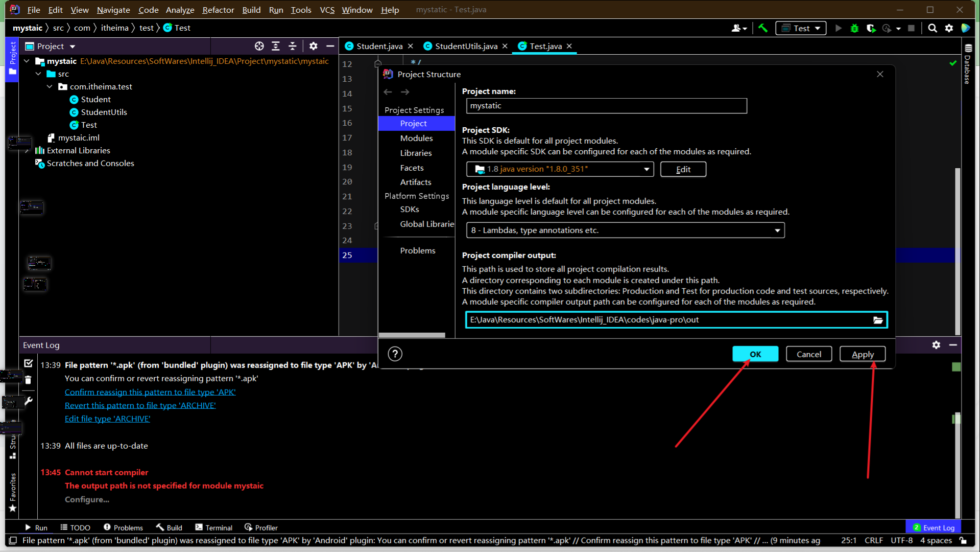The width and height of the screenshot is (980, 552).
Task: Hide the Project tool window
Action: pyautogui.click(x=330, y=46)
